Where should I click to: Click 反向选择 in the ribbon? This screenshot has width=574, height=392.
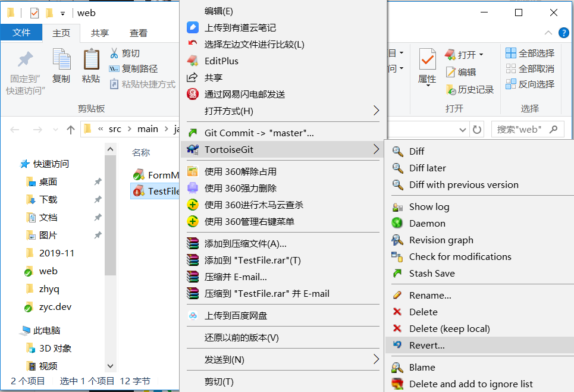(530, 84)
